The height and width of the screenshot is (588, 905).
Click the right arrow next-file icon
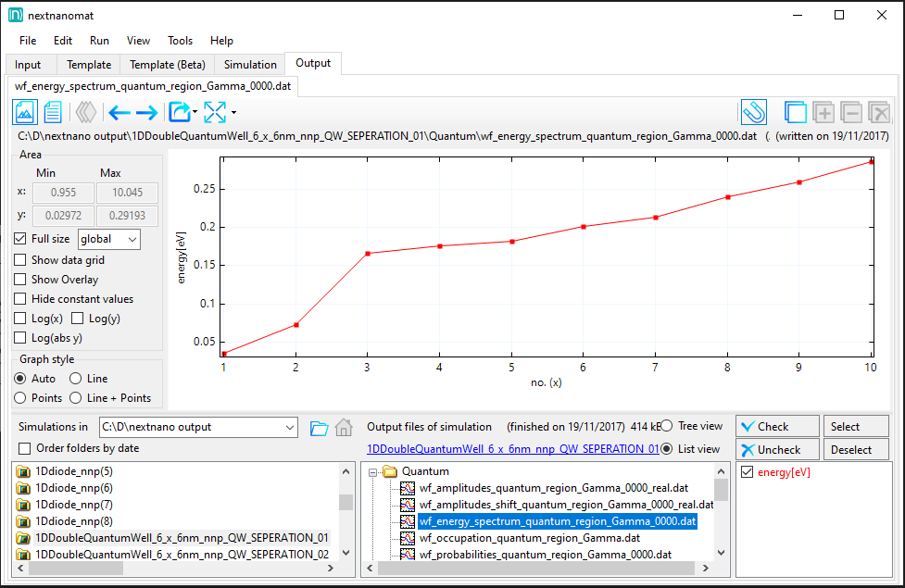click(146, 113)
